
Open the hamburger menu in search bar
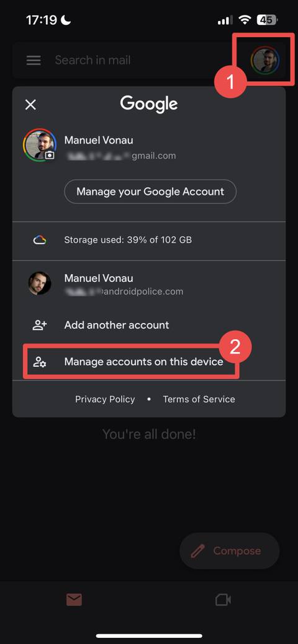34,60
